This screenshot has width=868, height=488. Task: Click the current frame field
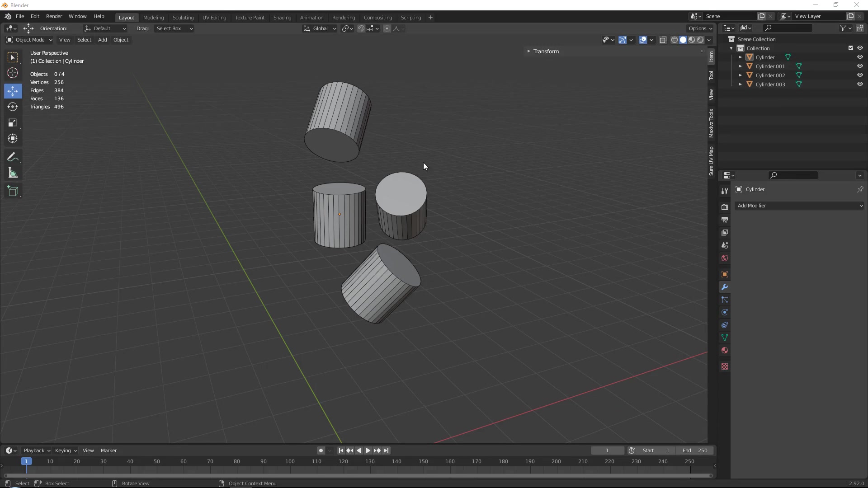[607, 450]
